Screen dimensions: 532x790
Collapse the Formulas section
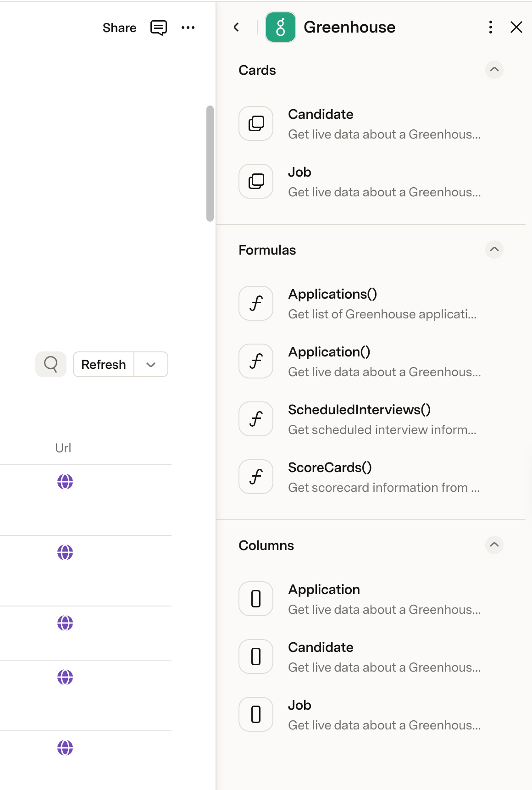click(494, 250)
